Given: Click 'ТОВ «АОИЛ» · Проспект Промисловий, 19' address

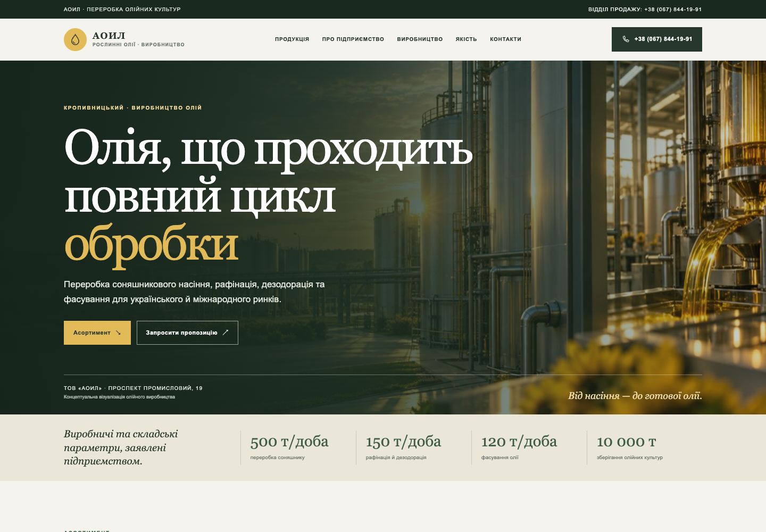Looking at the screenshot, I should 133,388.
